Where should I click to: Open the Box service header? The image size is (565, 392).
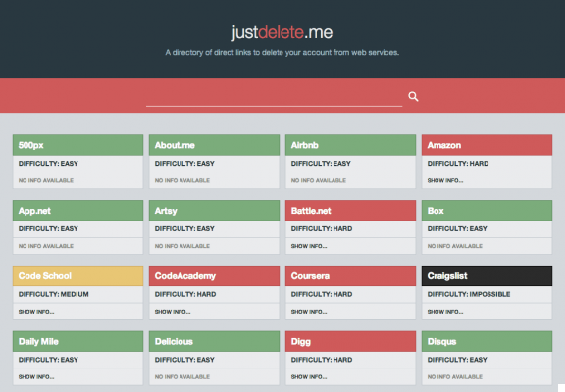click(487, 211)
